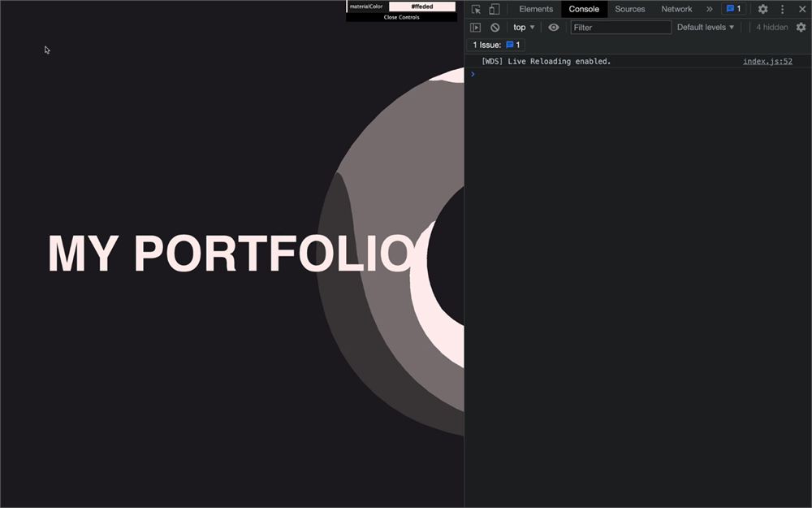Click the MY PORTFOLIO heading
Screen dimensions: 812x508
coord(231,254)
